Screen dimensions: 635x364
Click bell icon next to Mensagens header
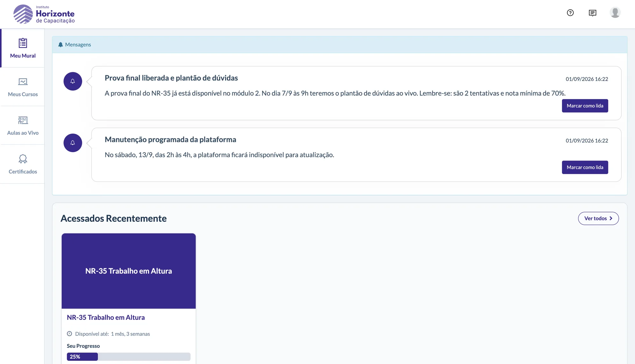point(61,45)
